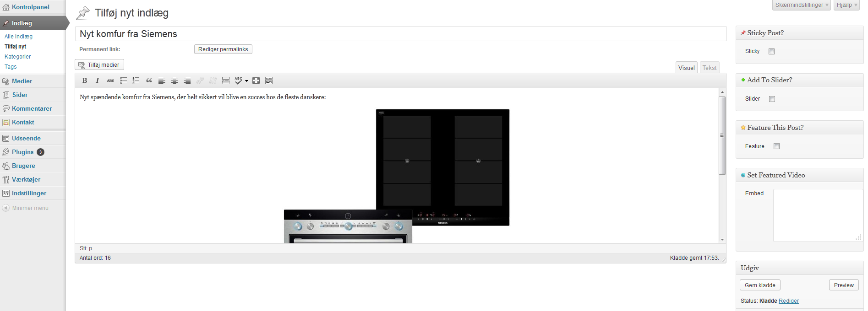Click the editor's vertical scrollbar handle

pos(722,135)
